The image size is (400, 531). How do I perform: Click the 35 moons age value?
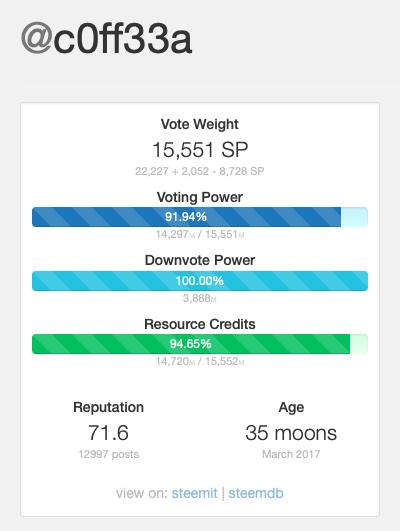(291, 433)
